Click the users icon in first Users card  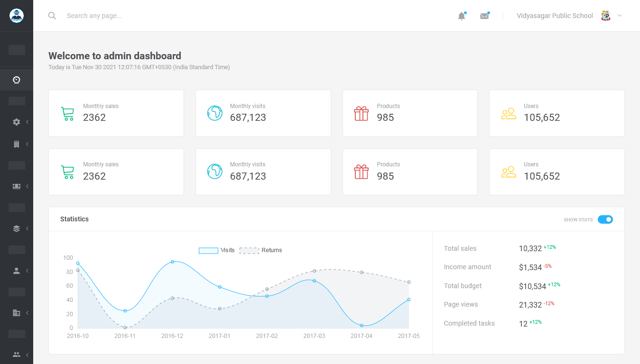[509, 114]
